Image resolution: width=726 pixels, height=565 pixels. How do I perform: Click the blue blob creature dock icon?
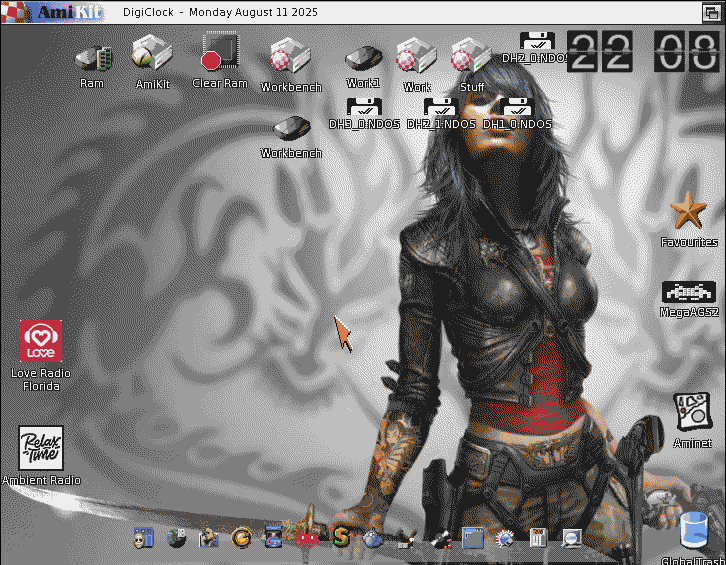(373, 539)
